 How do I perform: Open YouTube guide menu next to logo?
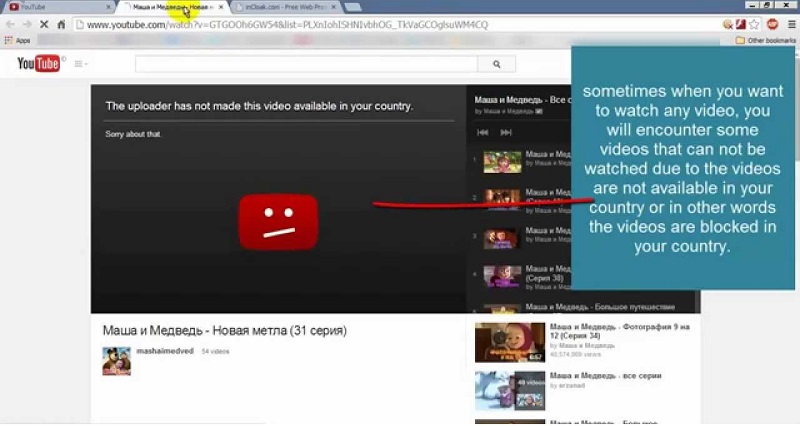point(81,64)
